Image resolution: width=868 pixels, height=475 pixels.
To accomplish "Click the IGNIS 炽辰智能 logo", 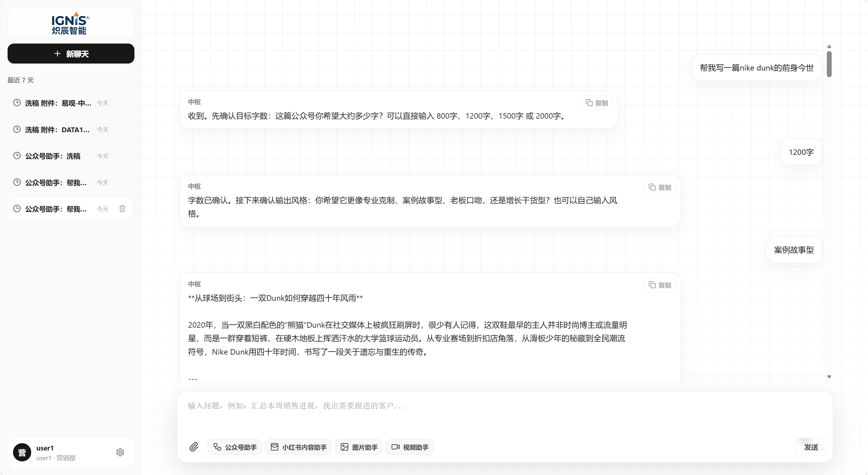I will click(x=71, y=23).
